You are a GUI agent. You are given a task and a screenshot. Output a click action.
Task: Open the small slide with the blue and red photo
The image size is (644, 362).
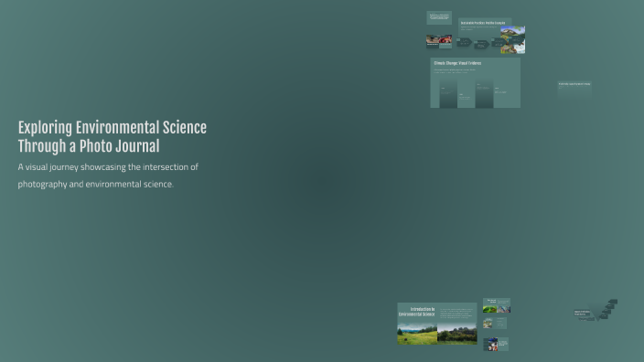496,344
